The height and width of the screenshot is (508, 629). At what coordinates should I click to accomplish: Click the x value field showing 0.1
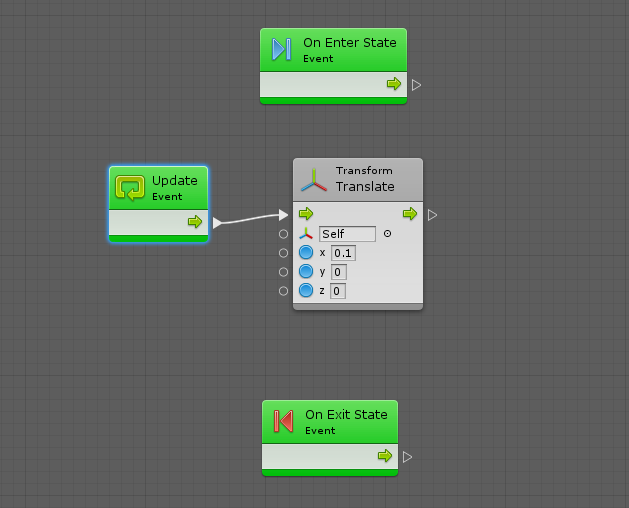coord(343,253)
